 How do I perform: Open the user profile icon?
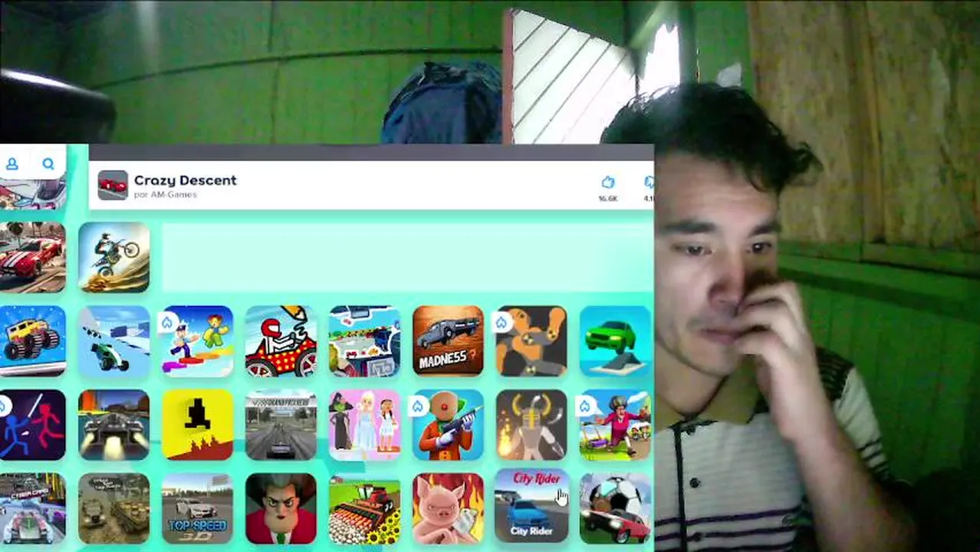pos(12,163)
